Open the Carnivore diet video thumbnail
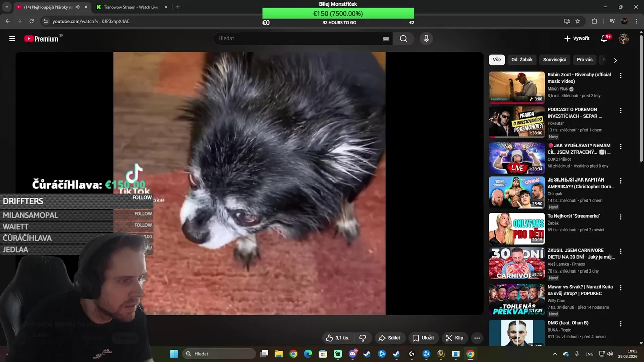 pyautogui.click(x=517, y=263)
